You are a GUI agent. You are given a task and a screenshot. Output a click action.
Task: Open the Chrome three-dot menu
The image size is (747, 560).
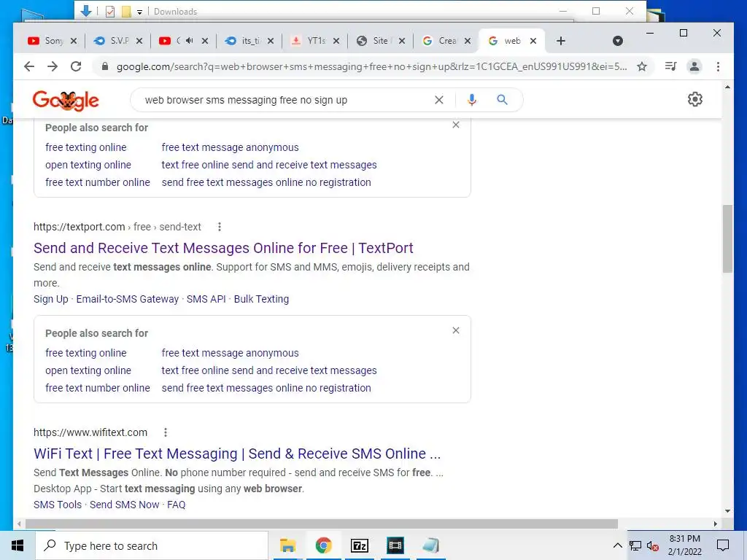[x=718, y=66]
